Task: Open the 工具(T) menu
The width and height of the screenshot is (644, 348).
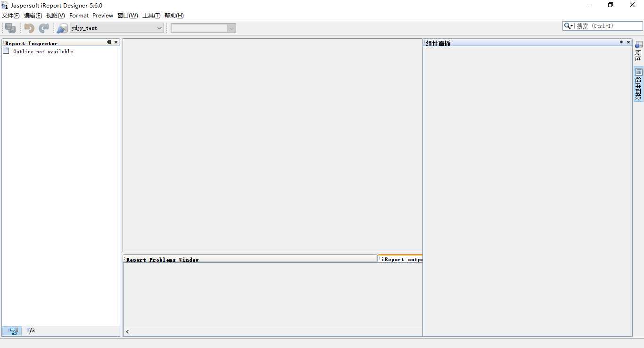Action: 151,16
